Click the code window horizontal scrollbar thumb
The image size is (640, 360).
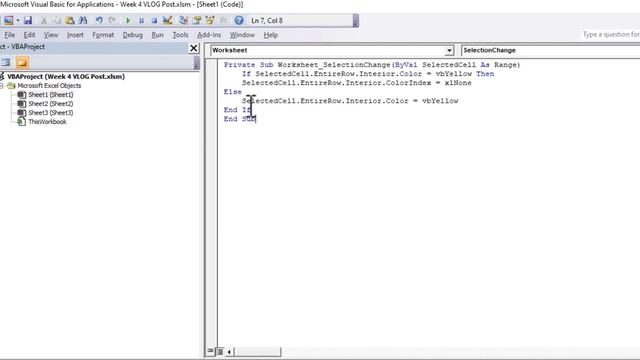click(258, 351)
